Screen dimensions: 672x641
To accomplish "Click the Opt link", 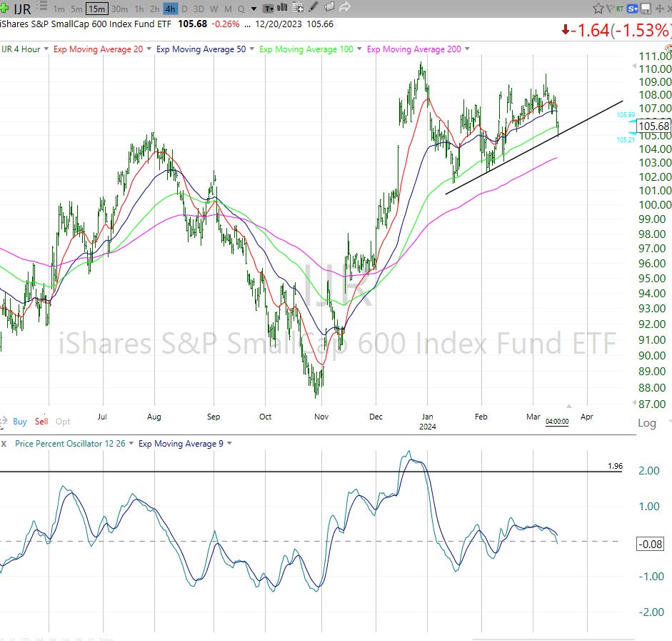I will (63, 422).
